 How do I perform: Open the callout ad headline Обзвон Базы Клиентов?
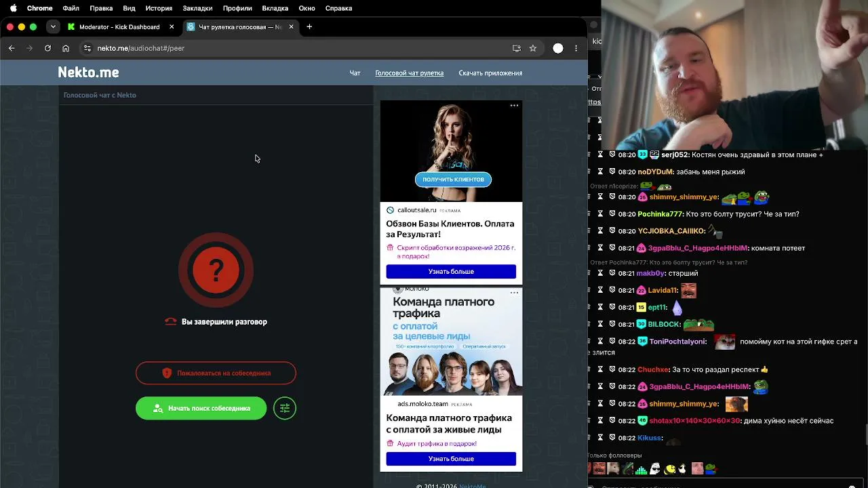pos(450,229)
